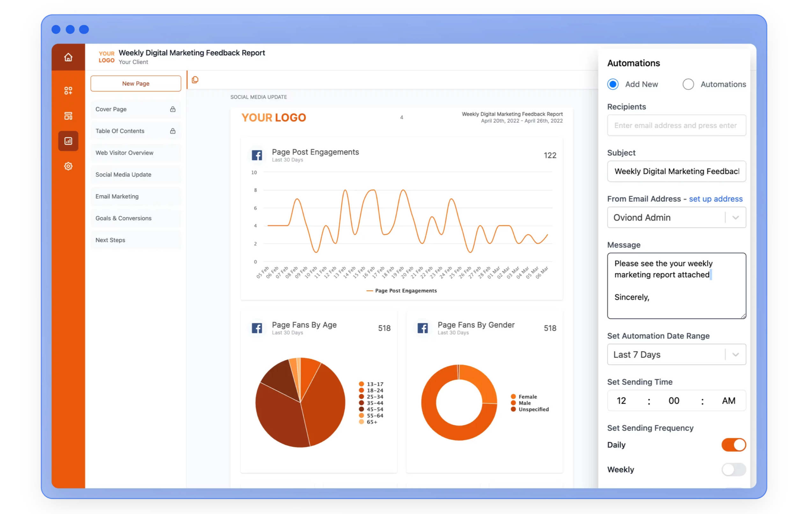Disable the Daily frequency toggle
Viewport: 812px width, 514px height.
734,445
